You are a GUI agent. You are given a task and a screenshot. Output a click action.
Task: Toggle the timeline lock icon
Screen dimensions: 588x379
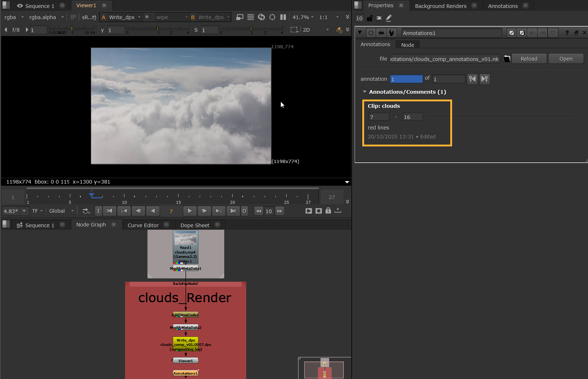coord(328,211)
